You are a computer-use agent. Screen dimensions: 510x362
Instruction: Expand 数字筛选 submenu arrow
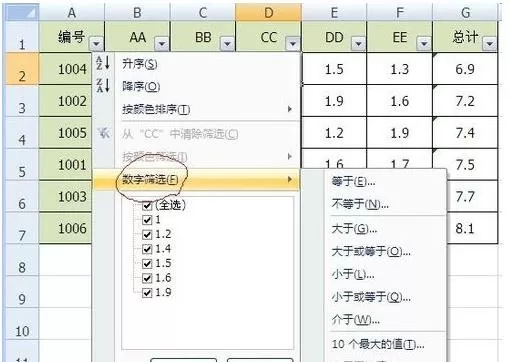tap(290, 180)
